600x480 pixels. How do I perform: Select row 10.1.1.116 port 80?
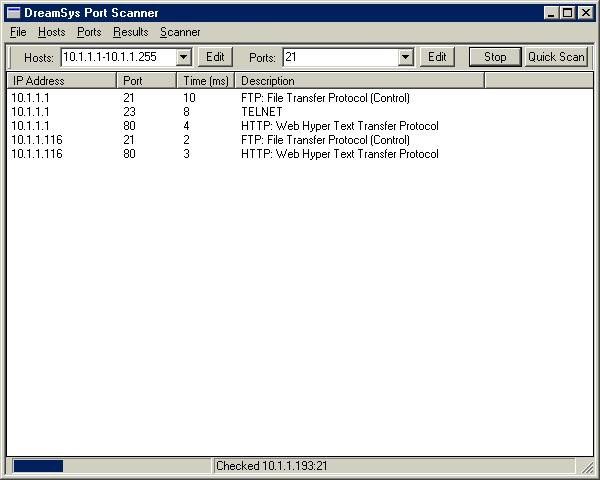(x=300, y=154)
